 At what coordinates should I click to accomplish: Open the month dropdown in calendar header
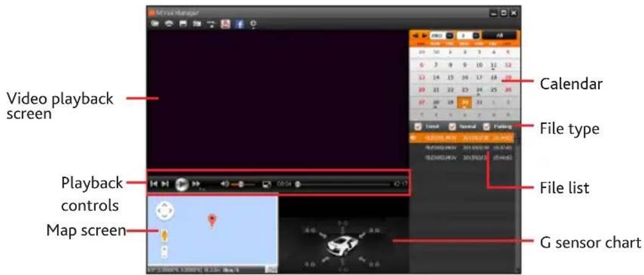pyautogui.click(x=476, y=36)
